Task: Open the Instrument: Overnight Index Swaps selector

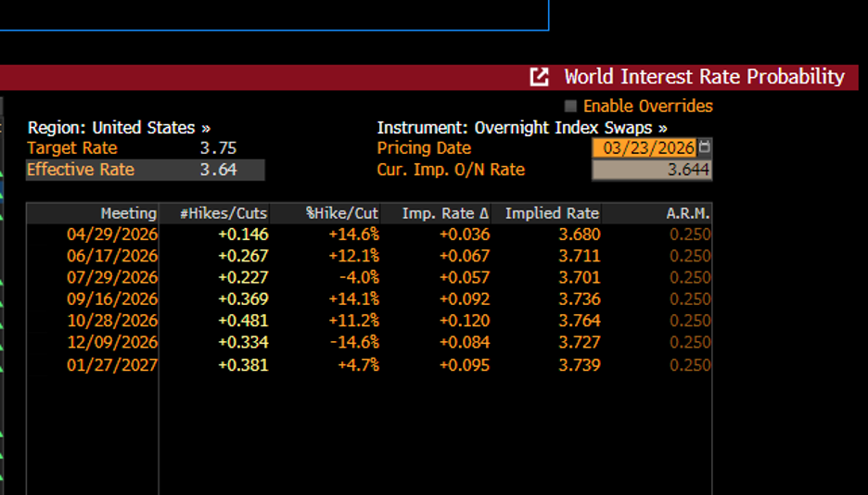Action: pyautogui.click(x=522, y=128)
